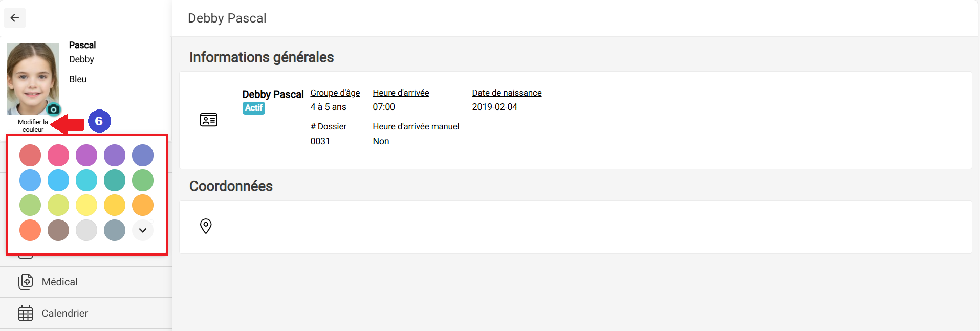Viewport: 980px width, 331px height.
Task: Pick the pink color swatch
Action: click(x=58, y=155)
